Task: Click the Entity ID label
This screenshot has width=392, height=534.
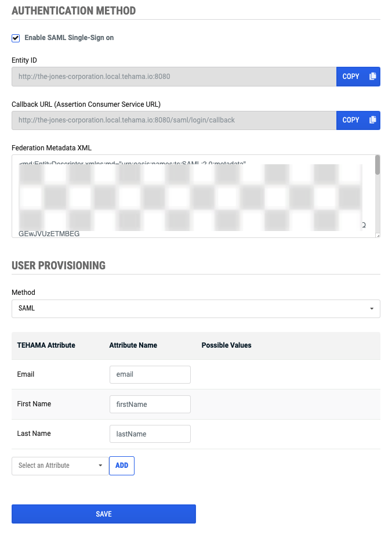Action: click(24, 60)
